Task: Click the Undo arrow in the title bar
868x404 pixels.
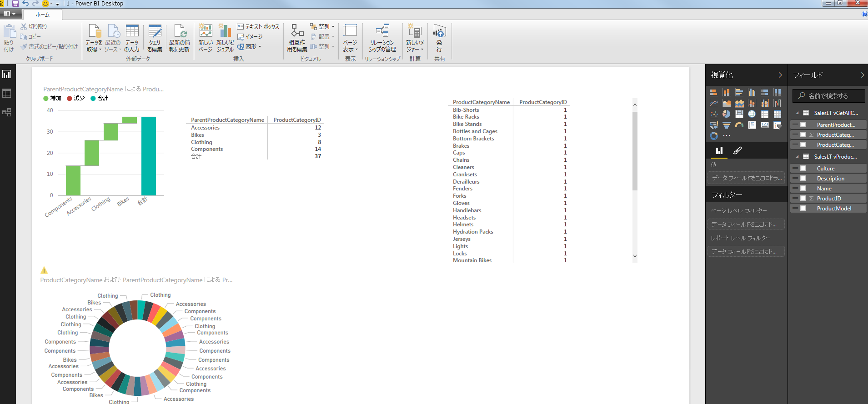Action: (25, 4)
